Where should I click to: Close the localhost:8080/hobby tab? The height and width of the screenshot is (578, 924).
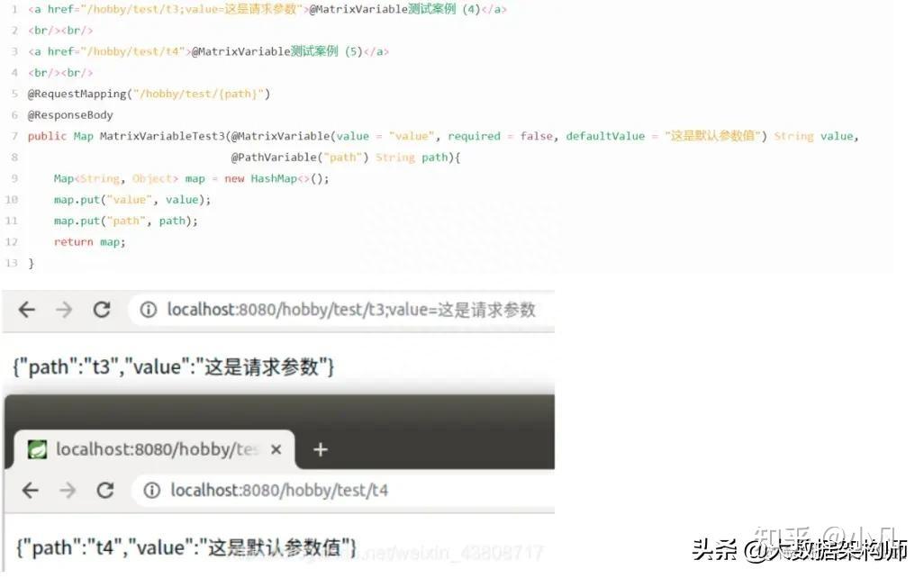pos(276,449)
